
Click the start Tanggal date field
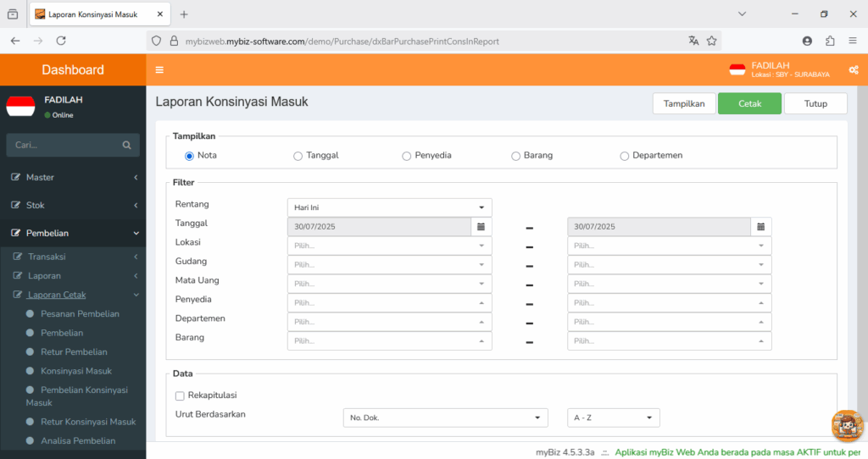(x=379, y=227)
